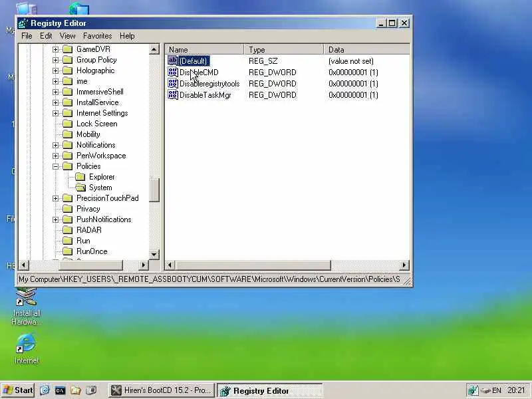Viewport: 532px width, 399px height.
Task: Expand the ImmersiveShell key
Action: tap(55, 92)
